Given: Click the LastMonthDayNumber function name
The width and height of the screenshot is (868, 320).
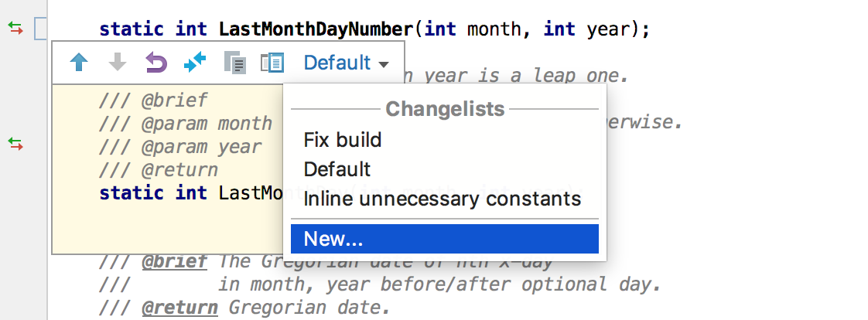Looking at the screenshot, I should 316,29.
